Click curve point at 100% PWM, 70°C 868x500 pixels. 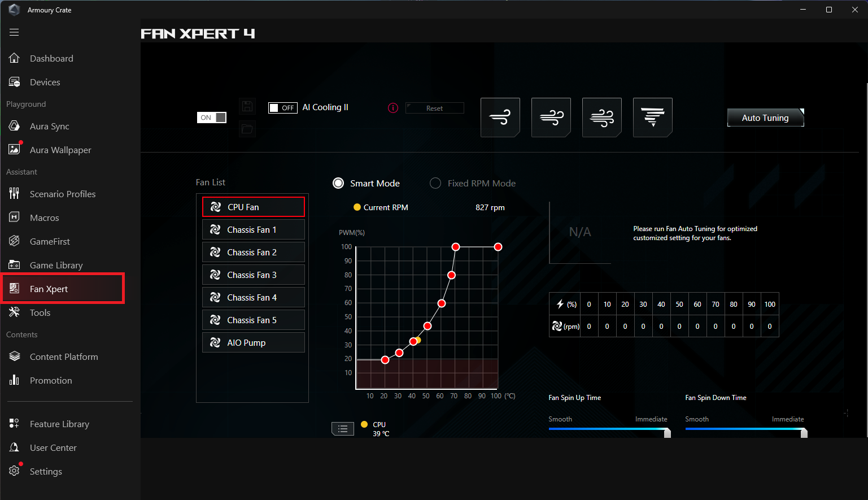point(456,247)
